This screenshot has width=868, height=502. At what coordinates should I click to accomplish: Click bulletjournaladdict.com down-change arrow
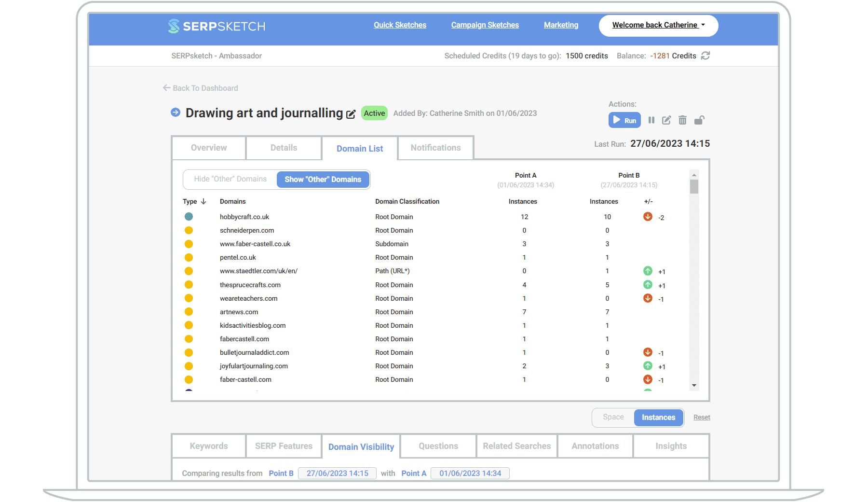tap(648, 352)
